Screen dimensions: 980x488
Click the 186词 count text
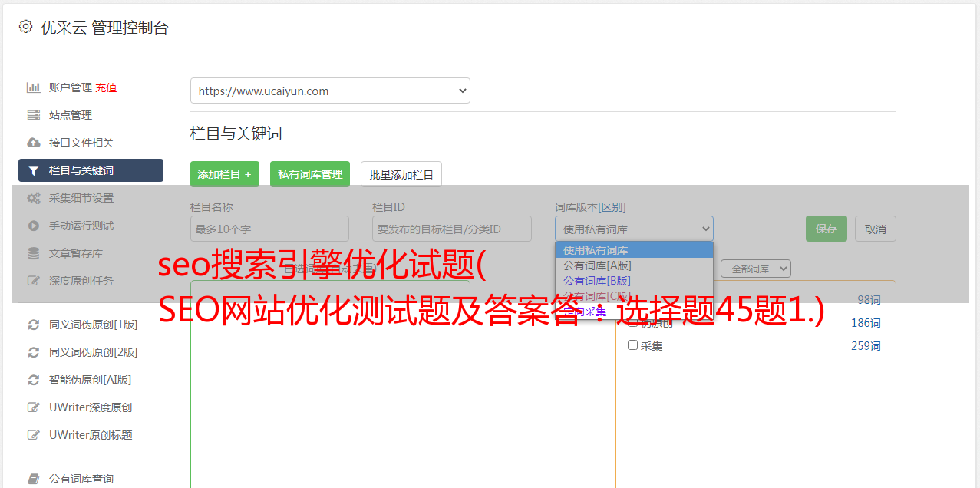(866, 323)
